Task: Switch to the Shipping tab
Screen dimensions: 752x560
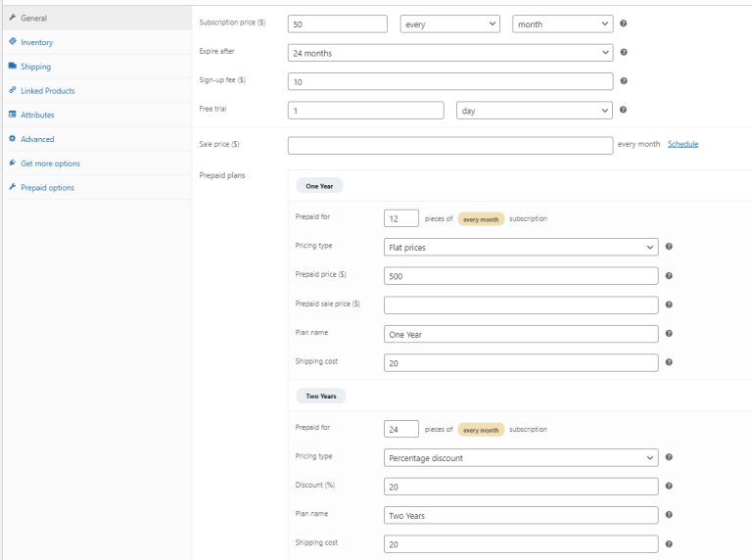Action: click(97, 67)
